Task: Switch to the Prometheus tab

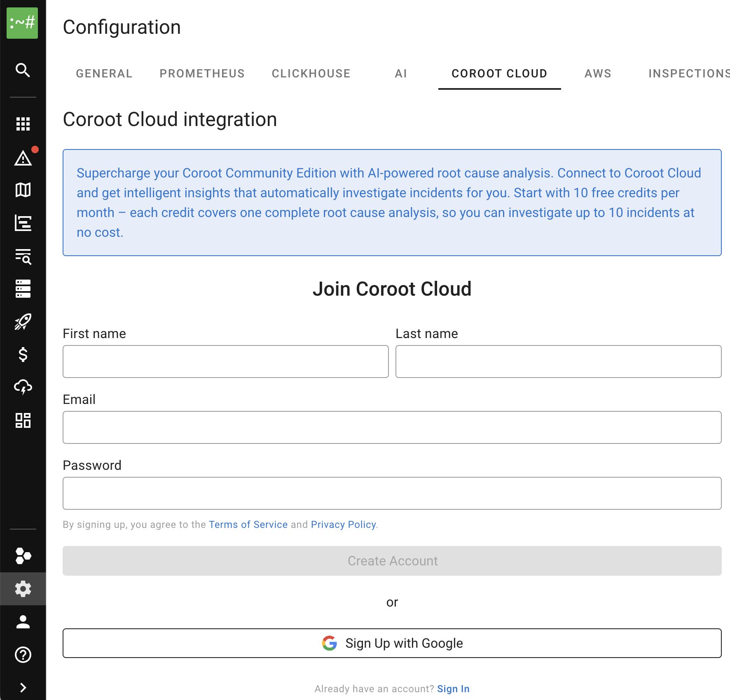Action: pyautogui.click(x=202, y=74)
